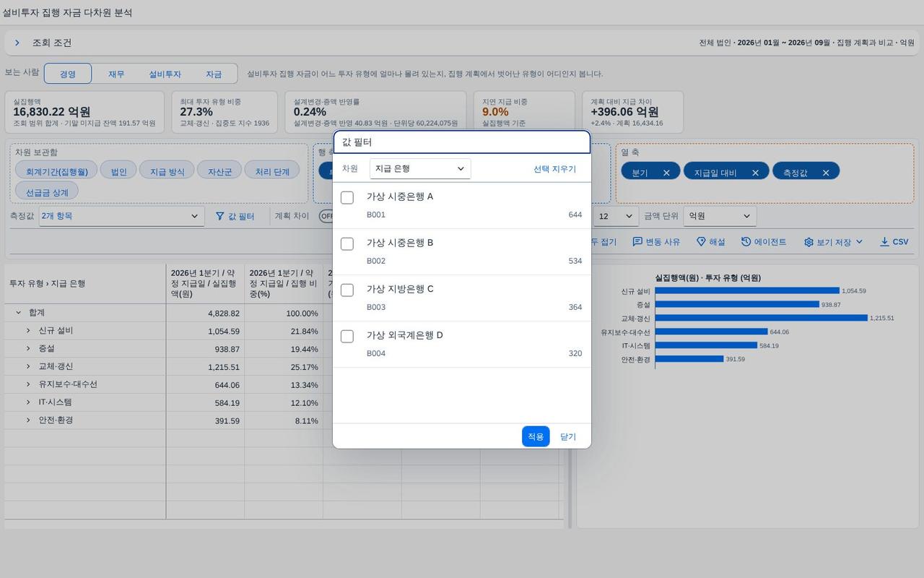
Task: Click the 적용 button in the filter dialog
Action: point(536,436)
